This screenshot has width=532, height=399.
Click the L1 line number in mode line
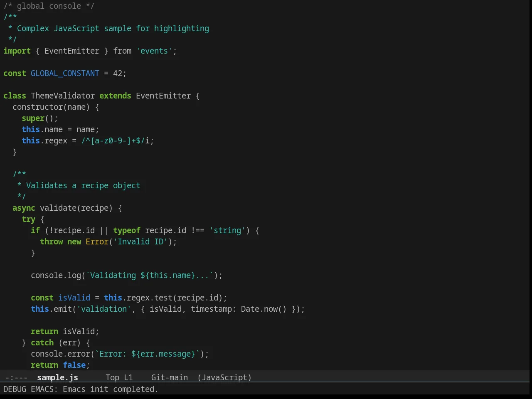tap(128, 377)
